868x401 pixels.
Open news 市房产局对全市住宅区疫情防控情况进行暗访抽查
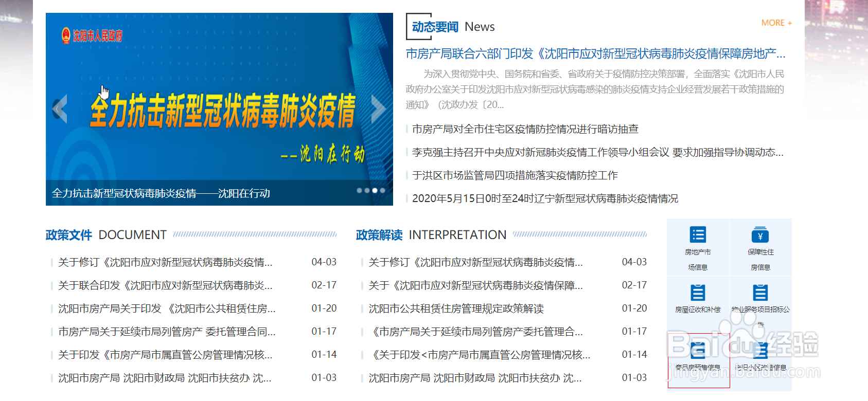click(x=525, y=129)
